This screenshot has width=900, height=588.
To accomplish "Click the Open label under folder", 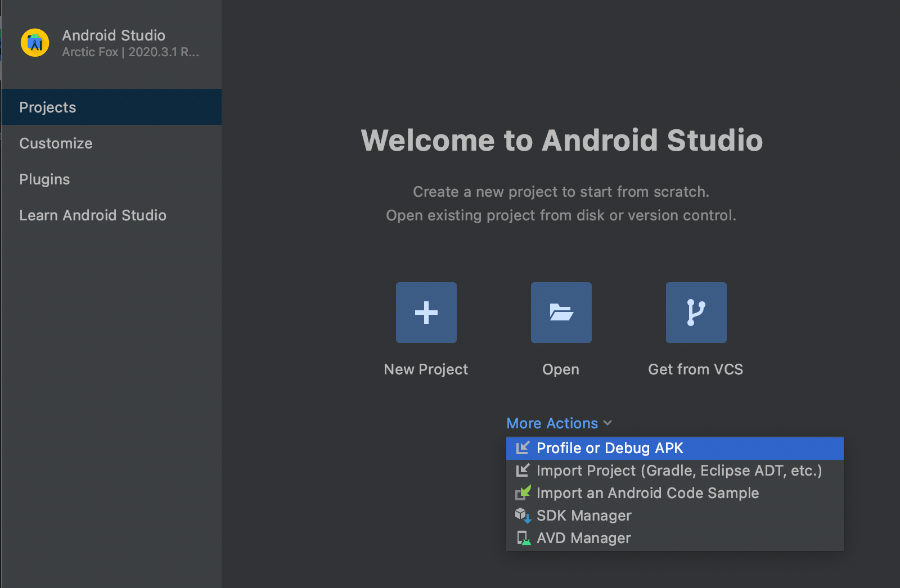I will (561, 369).
